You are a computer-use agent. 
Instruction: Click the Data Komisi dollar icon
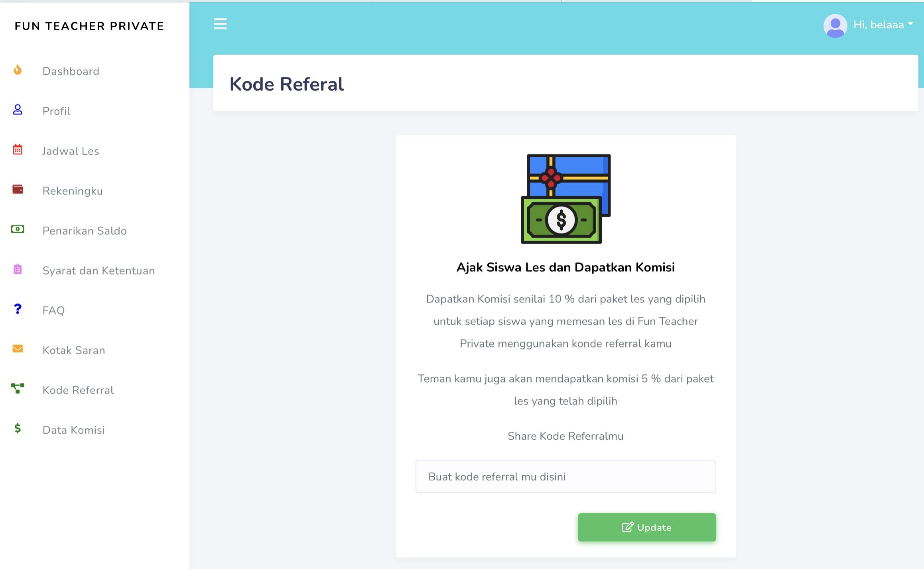tap(18, 429)
